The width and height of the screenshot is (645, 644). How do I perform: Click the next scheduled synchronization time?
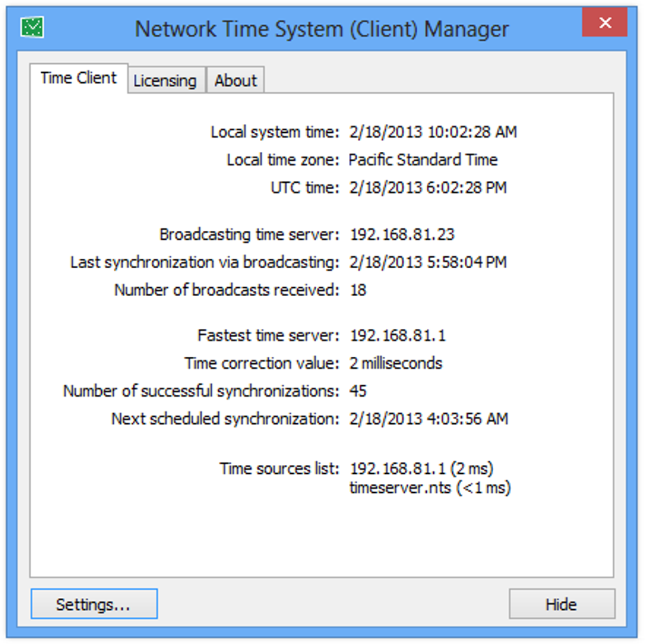point(428,419)
